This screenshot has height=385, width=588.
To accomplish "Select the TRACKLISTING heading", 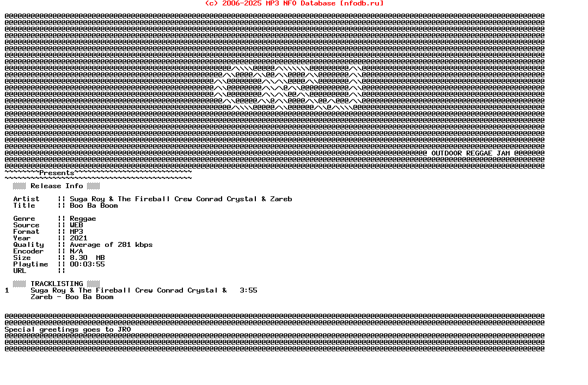I will point(57,284).
